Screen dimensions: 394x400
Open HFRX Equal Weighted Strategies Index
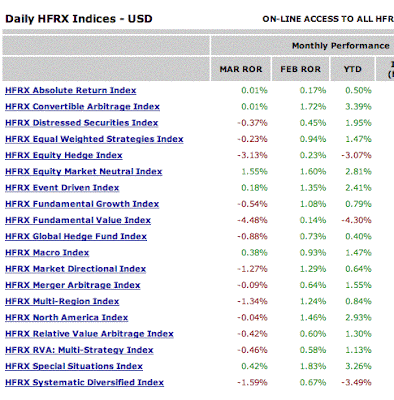click(94, 139)
